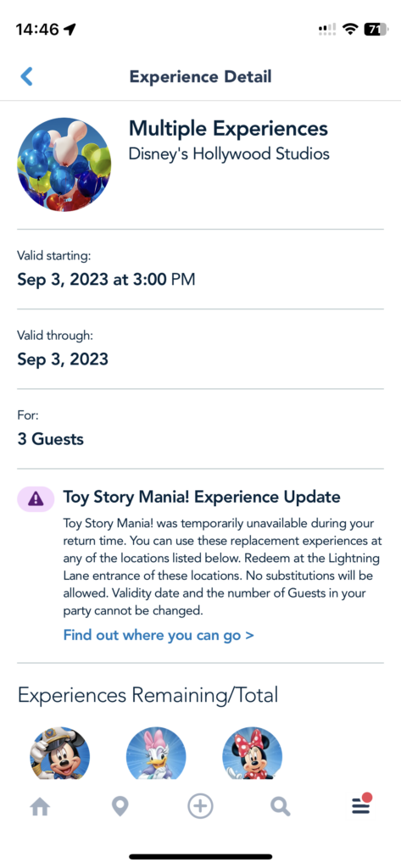Viewport: 401px width, 868px height.
Task: Tap Disney's Hollywood Studios park name
Action: (229, 153)
